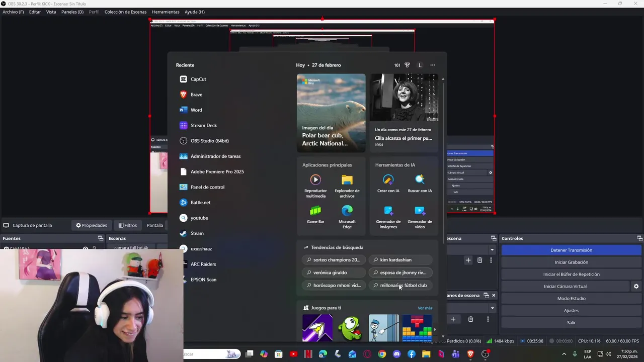Choose Buscar con IA tool

click(x=420, y=184)
